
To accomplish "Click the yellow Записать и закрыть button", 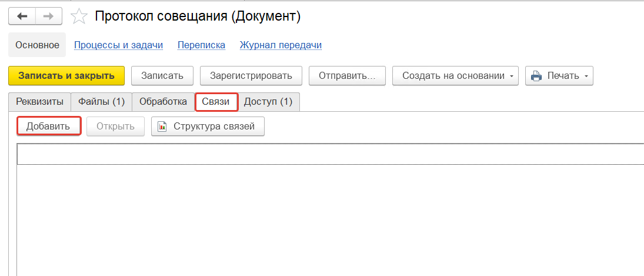I will point(66,75).
